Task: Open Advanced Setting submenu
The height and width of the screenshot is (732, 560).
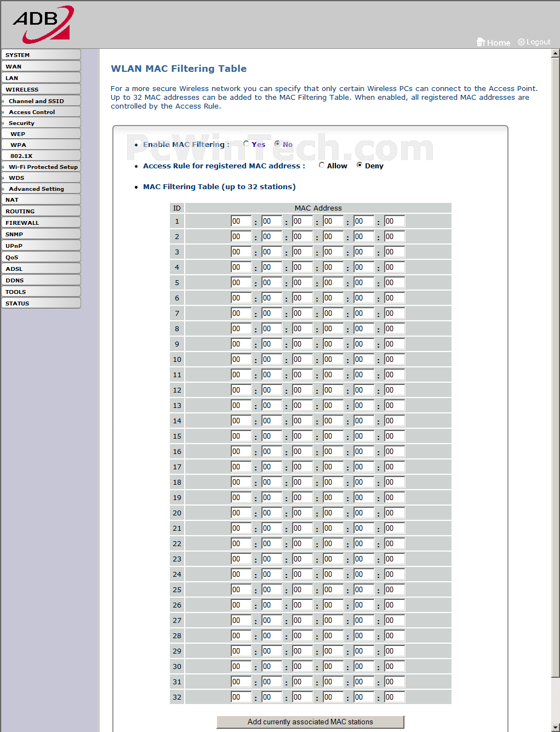Action: pos(41,189)
